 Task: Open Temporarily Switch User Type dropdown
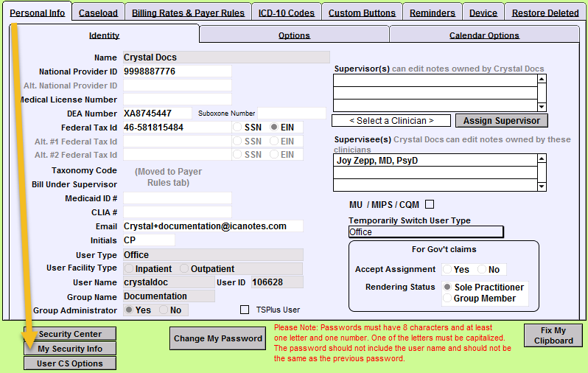[x=425, y=232]
